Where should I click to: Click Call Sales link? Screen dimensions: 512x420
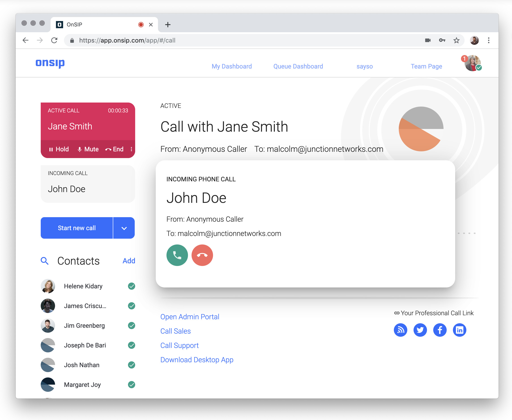pyautogui.click(x=176, y=331)
